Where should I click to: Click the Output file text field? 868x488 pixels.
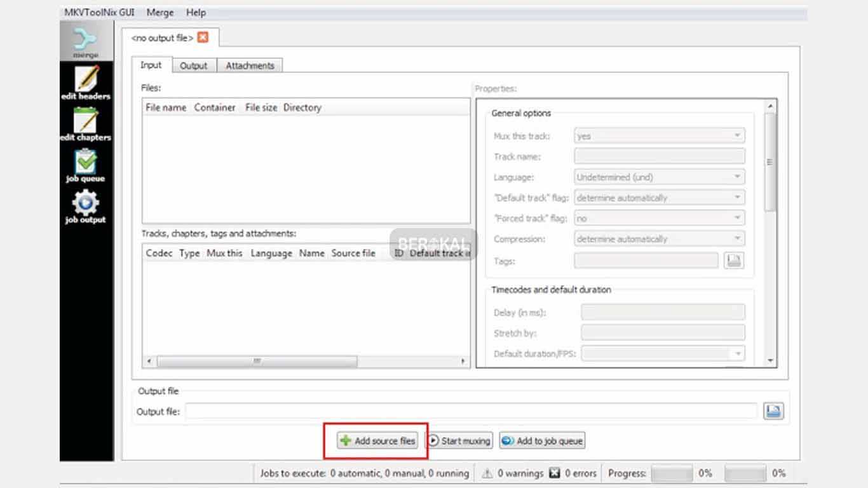click(471, 411)
